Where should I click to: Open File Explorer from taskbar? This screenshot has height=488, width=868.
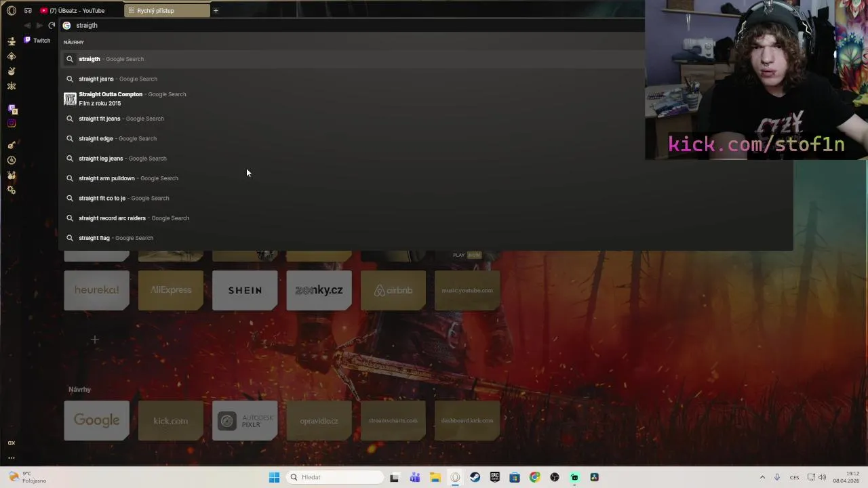[x=435, y=477]
